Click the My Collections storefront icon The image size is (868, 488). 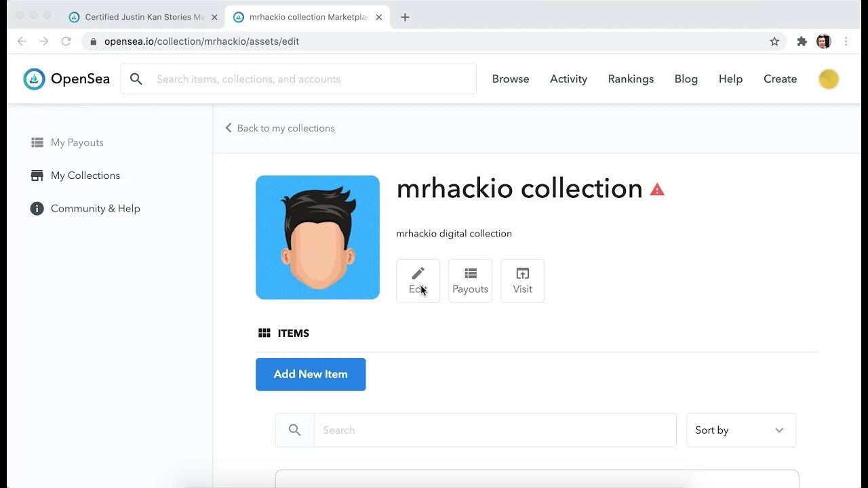click(37, 176)
